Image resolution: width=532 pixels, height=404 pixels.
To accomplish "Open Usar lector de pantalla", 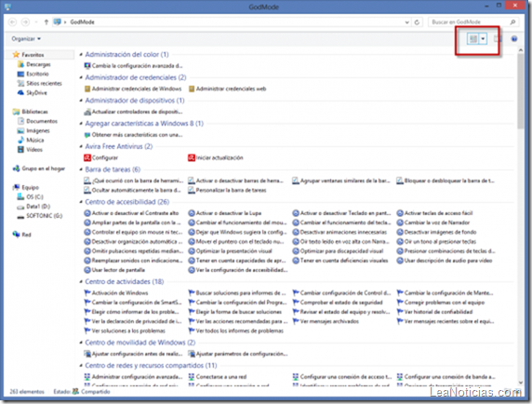I will pos(114,270).
